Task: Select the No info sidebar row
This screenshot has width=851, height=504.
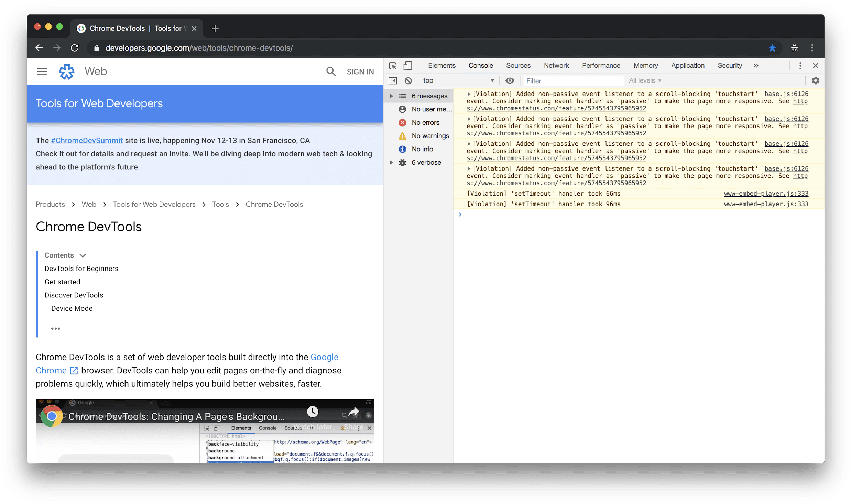Action: click(418, 149)
